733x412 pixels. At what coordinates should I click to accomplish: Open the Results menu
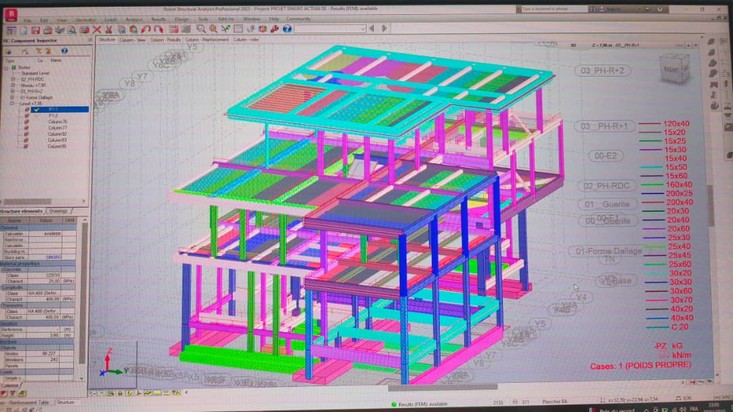pos(158,20)
